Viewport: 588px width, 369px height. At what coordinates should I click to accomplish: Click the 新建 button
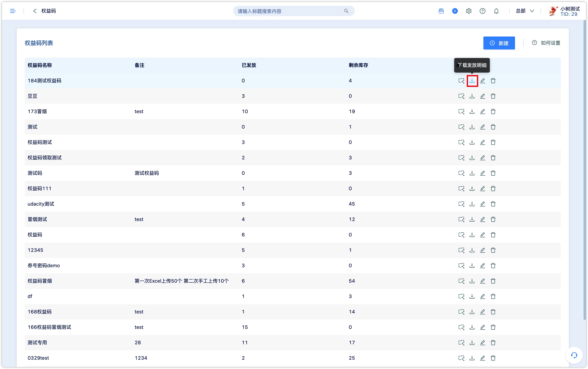(499, 43)
